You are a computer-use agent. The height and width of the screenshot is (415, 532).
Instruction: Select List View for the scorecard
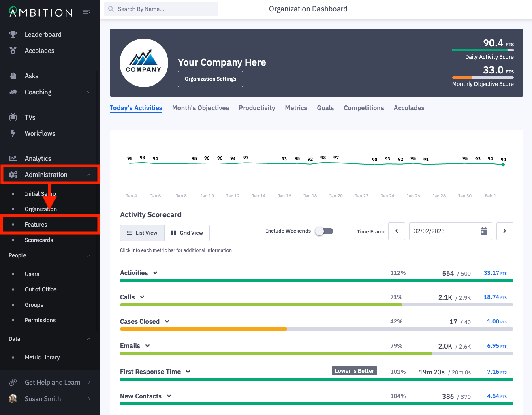point(142,233)
